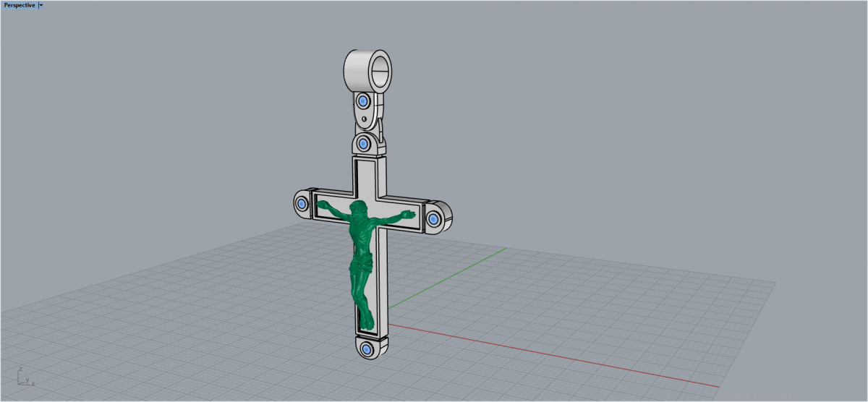Select the blue gem on the bail connector
The image size is (868, 402).
tap(363, 100)
